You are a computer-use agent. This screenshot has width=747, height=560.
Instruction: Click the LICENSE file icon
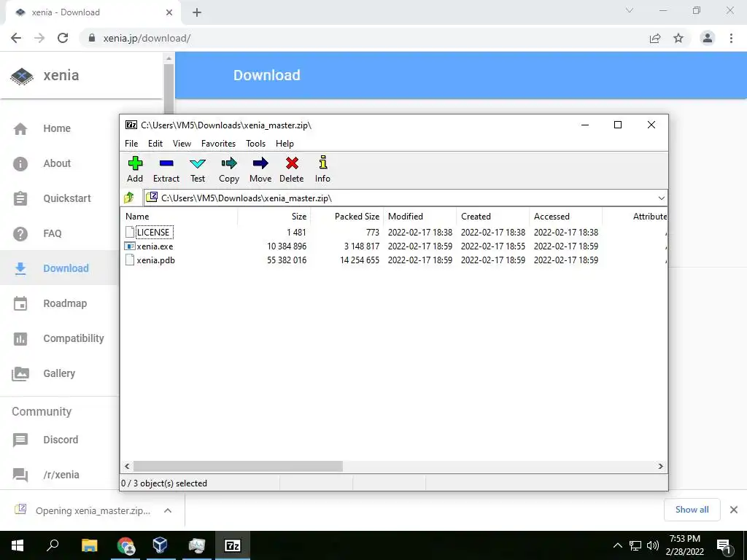click(x=130, y=232)
